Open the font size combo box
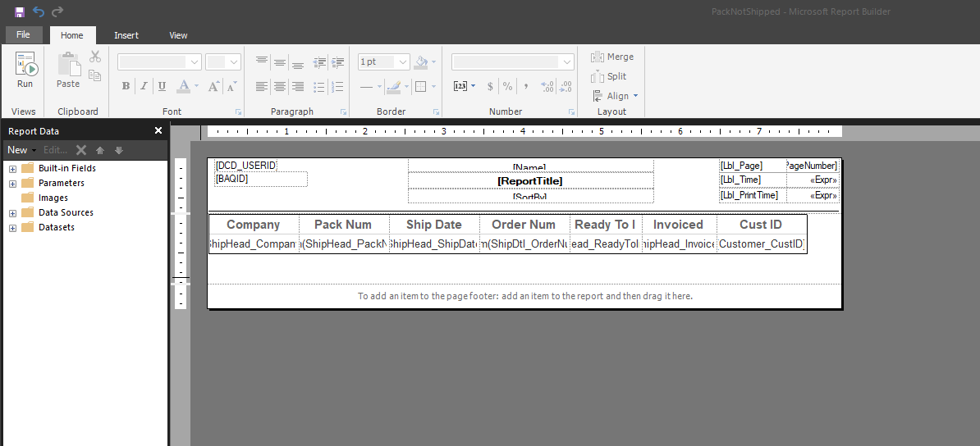980x446 pixels. tap(223, 61)
